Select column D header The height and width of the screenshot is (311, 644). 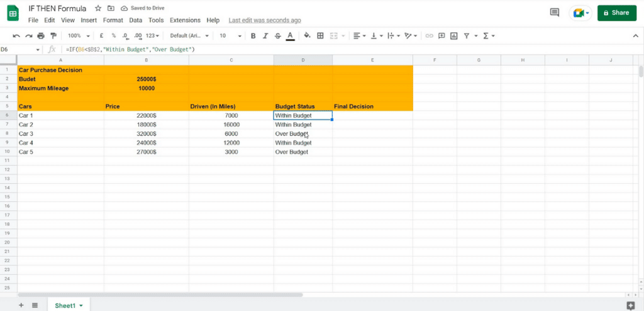[303, 60]
